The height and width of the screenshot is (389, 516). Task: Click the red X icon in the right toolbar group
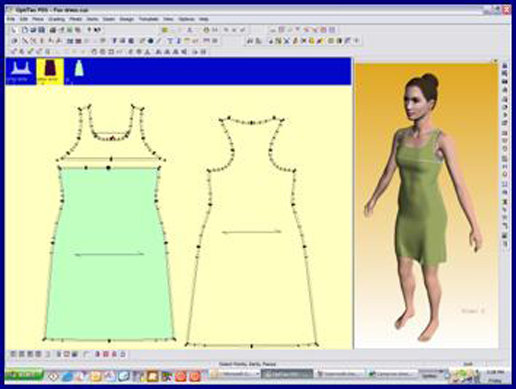tap(304, 41)
